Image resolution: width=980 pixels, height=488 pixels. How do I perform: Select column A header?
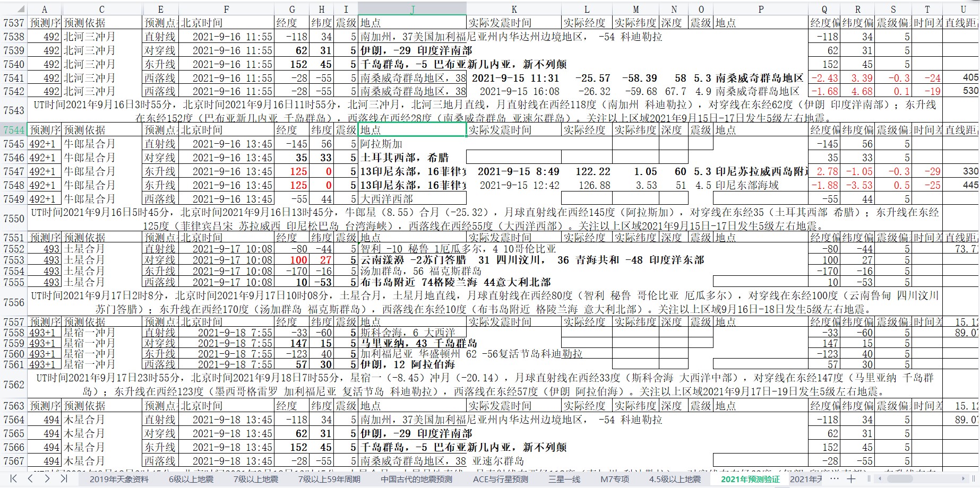45,9
